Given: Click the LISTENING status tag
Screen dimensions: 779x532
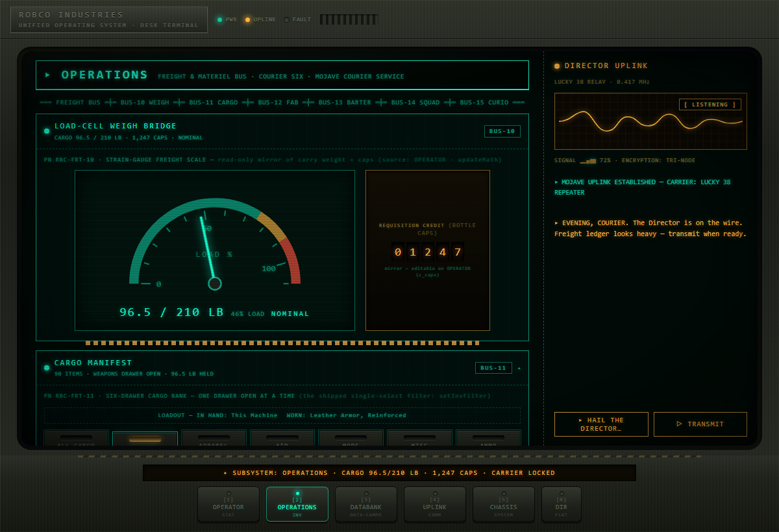Looking at the screenshot, I should coord(710,104).
